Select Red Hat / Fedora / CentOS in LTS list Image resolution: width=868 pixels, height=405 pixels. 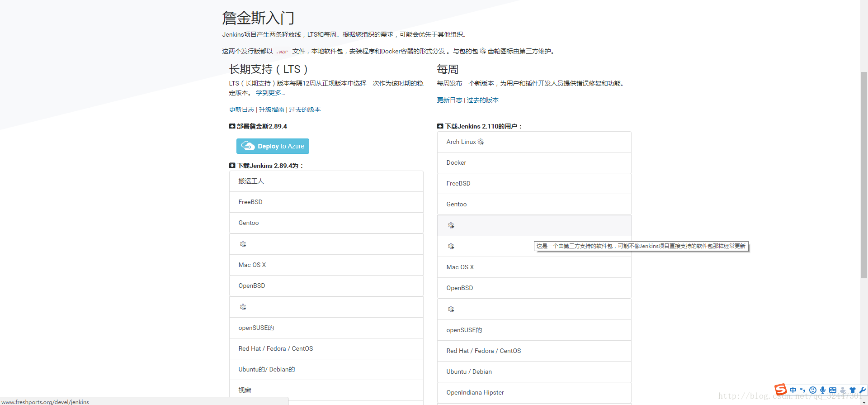(x=326, y=348)
